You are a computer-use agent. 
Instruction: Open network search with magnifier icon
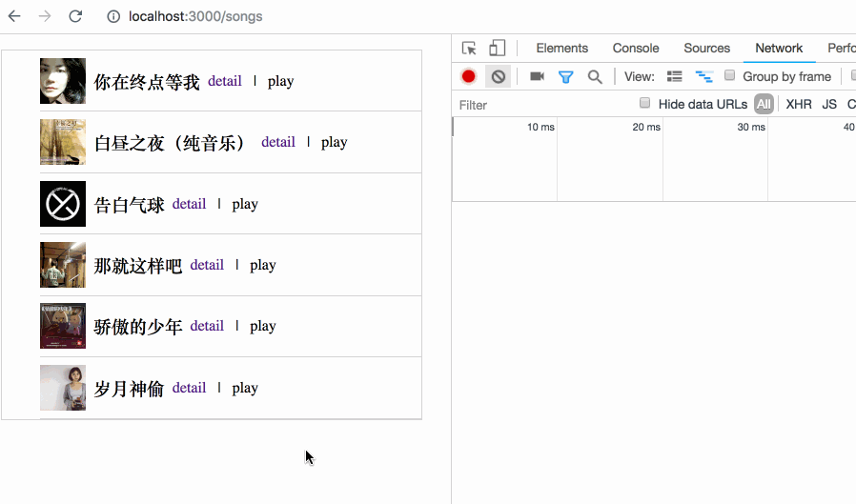click(x=595, y=77)
